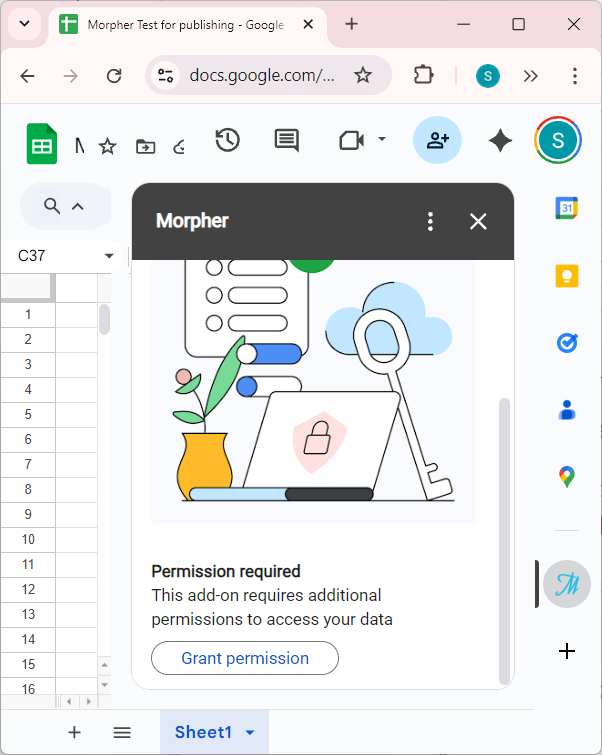Click sheet scroll right arrow

point(89,702)
